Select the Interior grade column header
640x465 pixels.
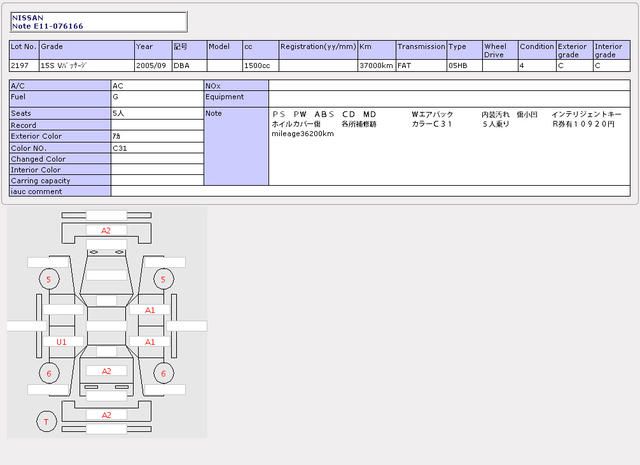point(611,50)
